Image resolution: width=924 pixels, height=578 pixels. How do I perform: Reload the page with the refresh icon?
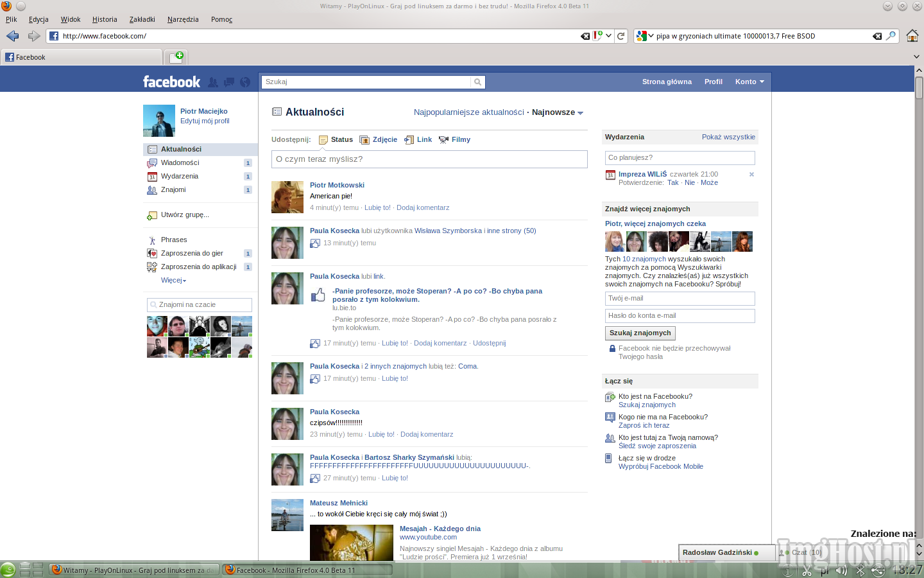click(620, 36)
